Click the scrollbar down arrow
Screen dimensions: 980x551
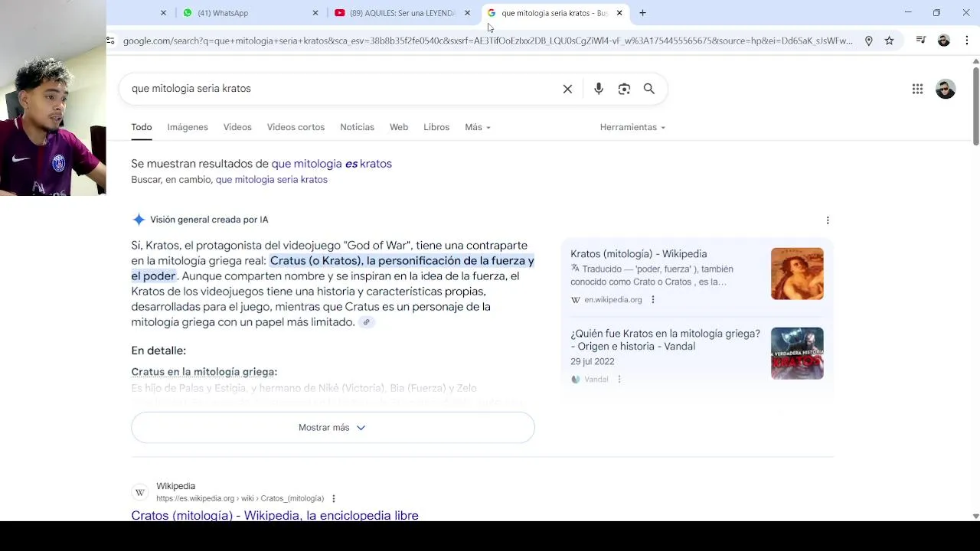pos(975,517)
